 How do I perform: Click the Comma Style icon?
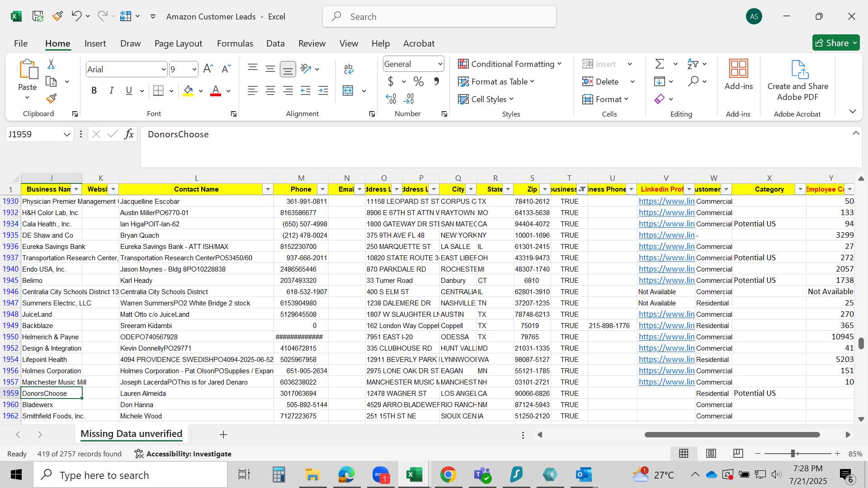[436, 82]
